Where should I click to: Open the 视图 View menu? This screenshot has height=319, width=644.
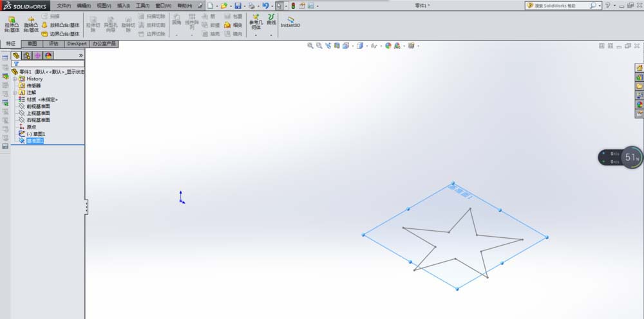pos(104,6)
